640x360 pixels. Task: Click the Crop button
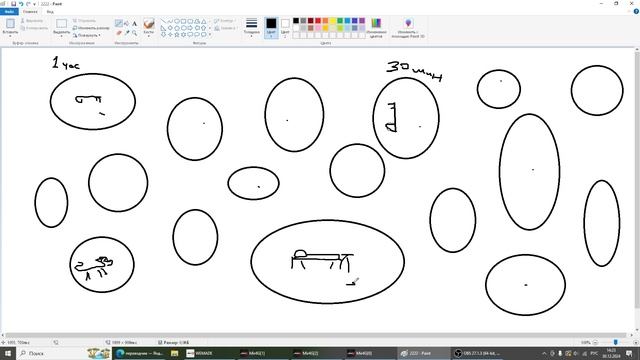[x=84, y=21]
